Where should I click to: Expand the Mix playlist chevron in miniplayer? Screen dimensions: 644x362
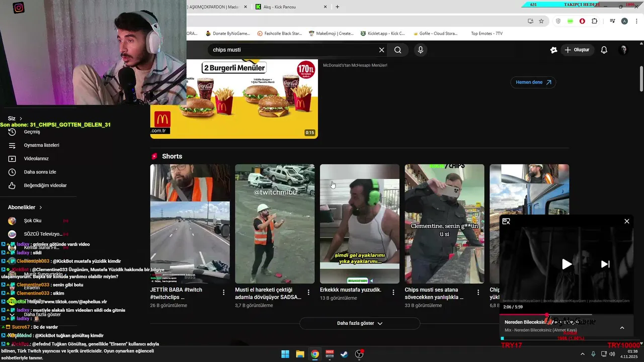click(622, 328)
